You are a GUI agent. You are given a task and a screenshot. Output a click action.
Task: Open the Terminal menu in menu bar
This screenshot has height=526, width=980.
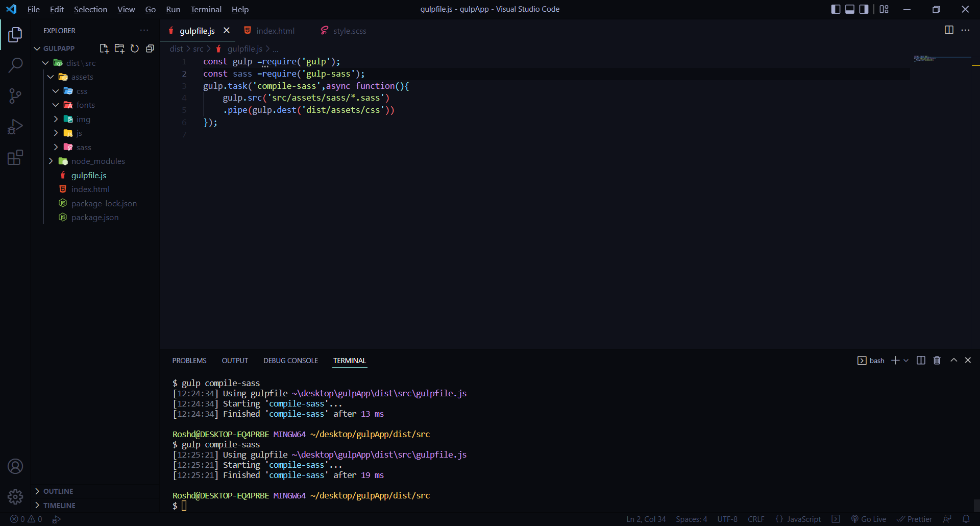coord(206,9)
